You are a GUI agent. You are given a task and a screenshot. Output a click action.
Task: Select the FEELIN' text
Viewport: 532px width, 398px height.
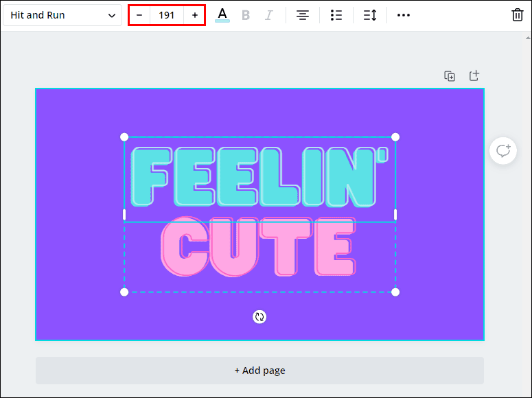(x=259, y=176)
